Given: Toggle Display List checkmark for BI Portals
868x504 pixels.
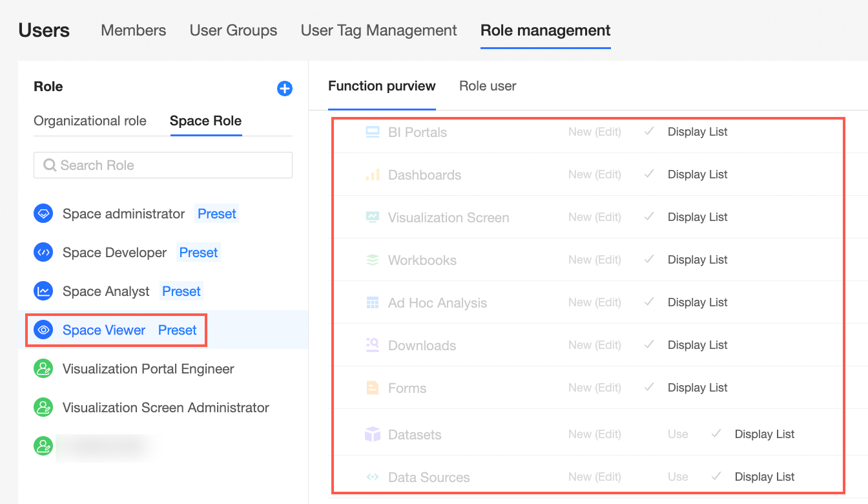Looking at the screenshot, I should tap(650, 132).
